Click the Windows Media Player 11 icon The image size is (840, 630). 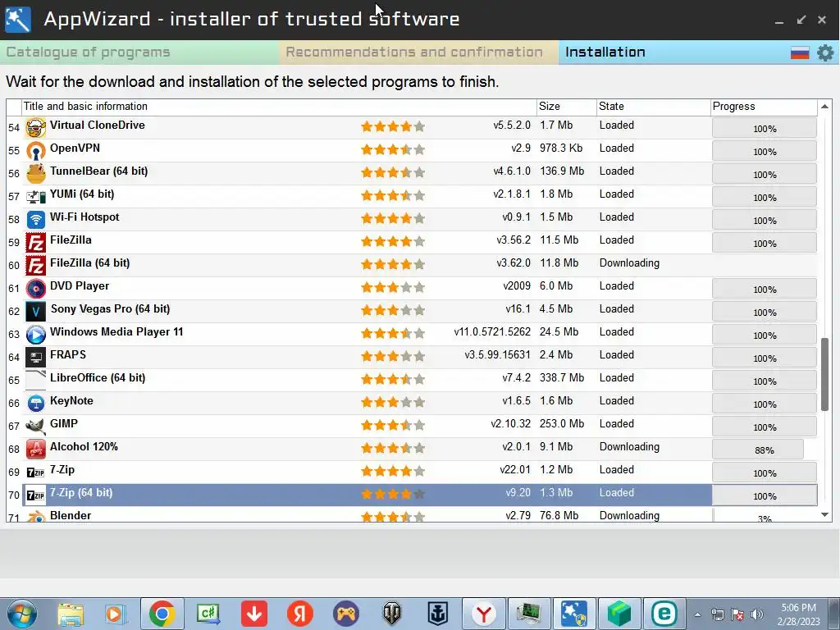pyautogui.click(x=36, y=335)
